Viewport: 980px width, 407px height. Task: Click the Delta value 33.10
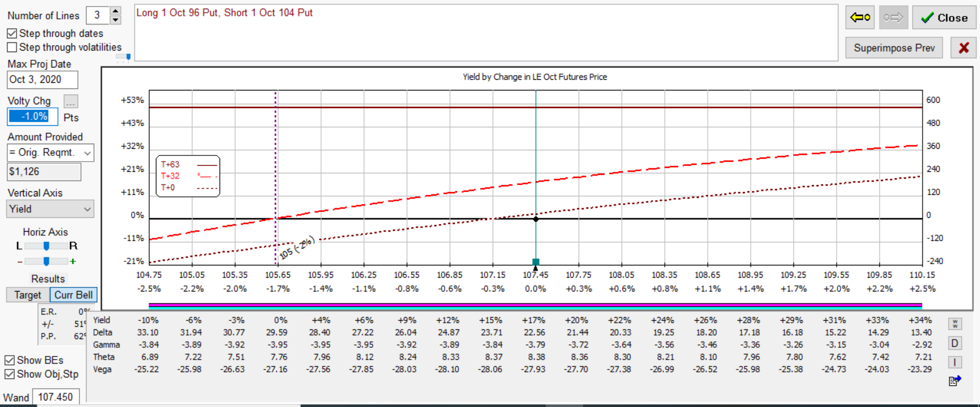pos(148,332)
